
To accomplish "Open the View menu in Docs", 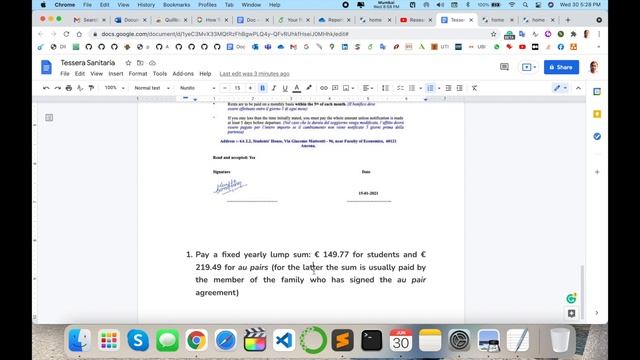I will point(96,74).
